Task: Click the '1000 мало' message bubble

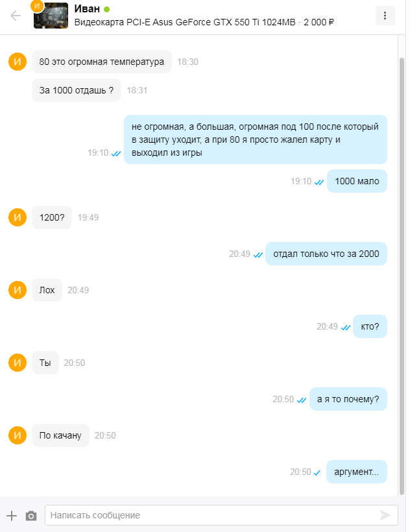Action: click(x=357, y=181)
